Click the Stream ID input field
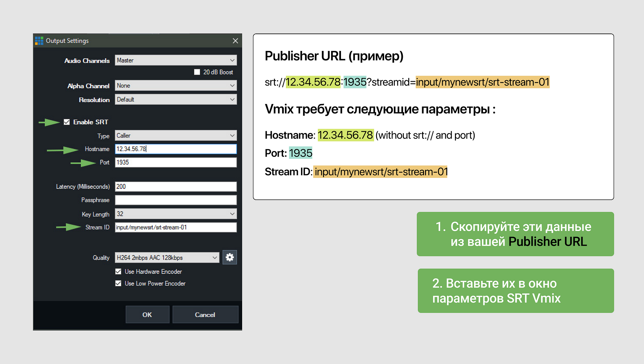This screenshot has height=364, width=644. click(176, 227)
